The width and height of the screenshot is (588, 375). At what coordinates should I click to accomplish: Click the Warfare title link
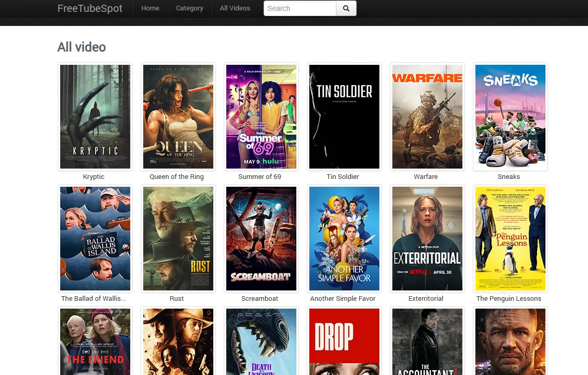[x=426, y=176]
